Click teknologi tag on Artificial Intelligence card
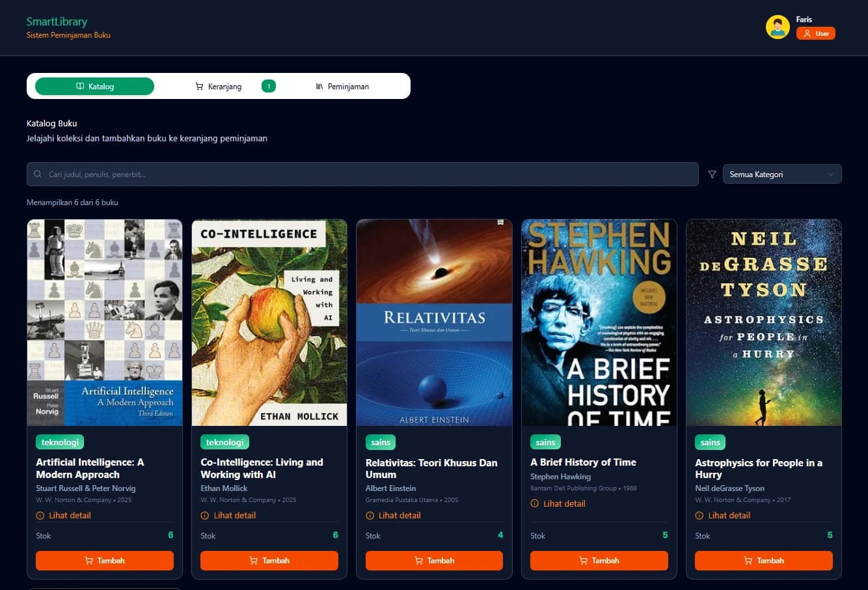The width and height of the screenshot is (868, 590). (x=60, y=442)
